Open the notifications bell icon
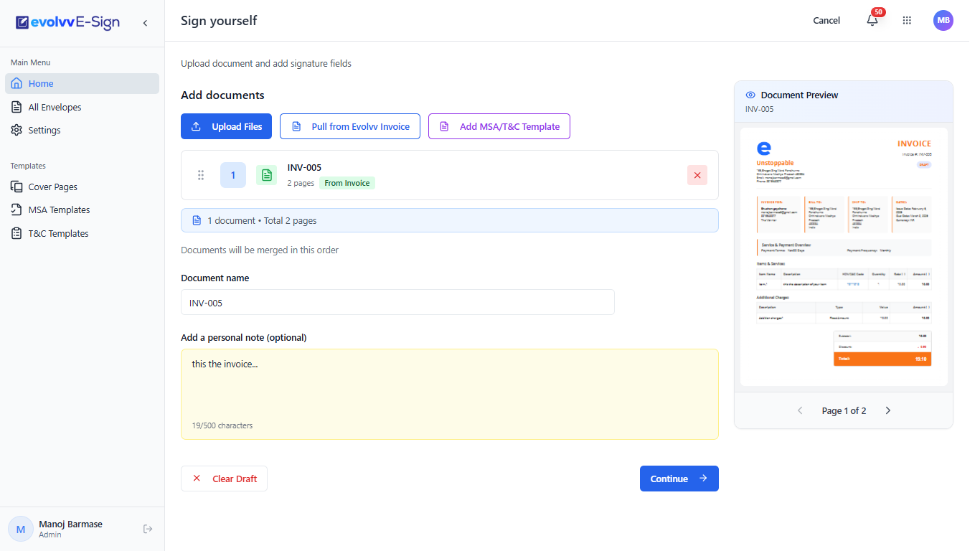This screenshot has width=980, height=551. (x=872, y=20)
